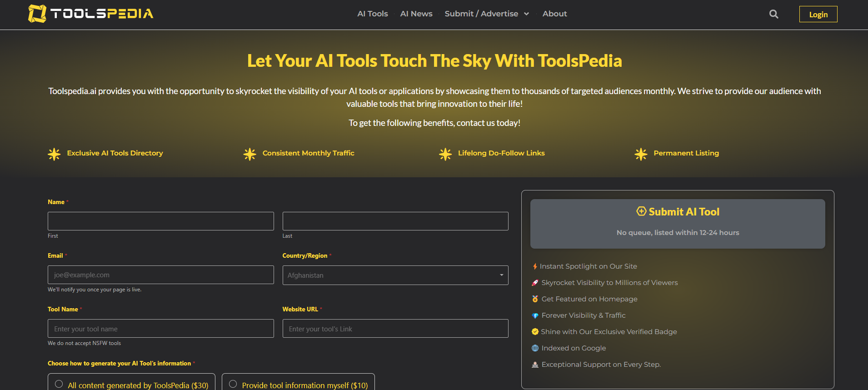Viewport: 868px width, 390px height.
Task: Expand the Submit / Advertise menu chevron
Action: (526, 14)
